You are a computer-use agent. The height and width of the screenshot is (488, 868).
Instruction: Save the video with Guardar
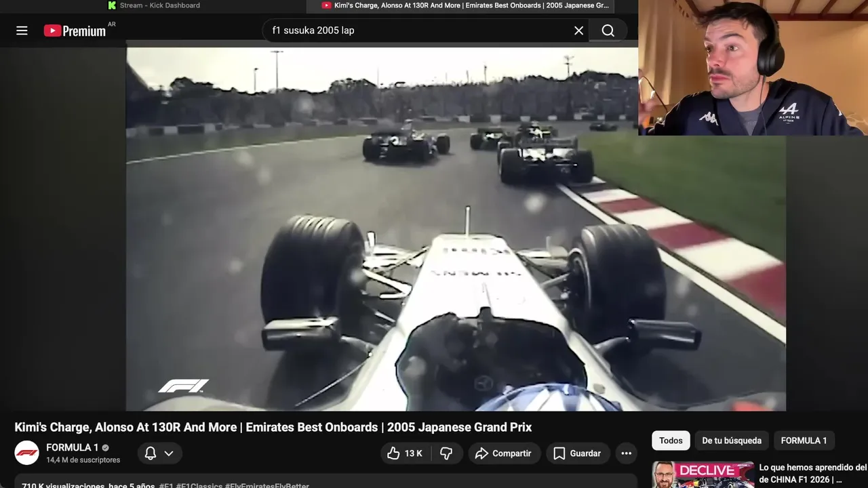[577, 453]
